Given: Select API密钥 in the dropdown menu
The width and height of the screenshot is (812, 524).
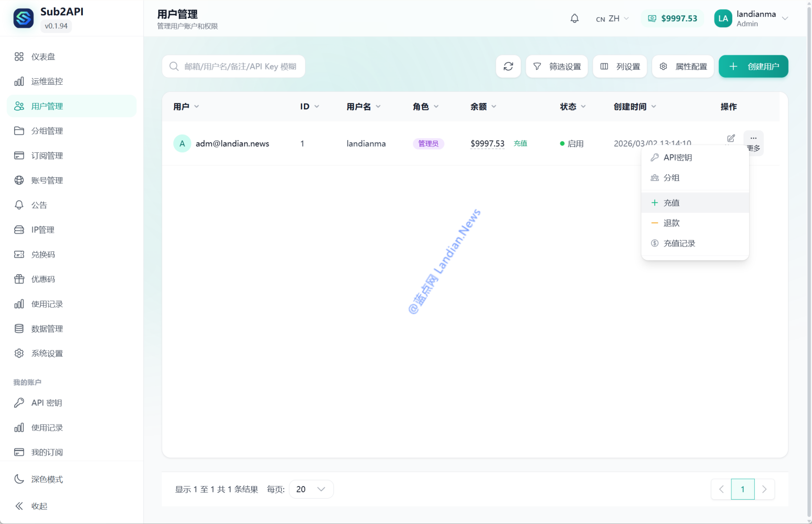Looking at the screenshot, I should click(x=678, y=157).
